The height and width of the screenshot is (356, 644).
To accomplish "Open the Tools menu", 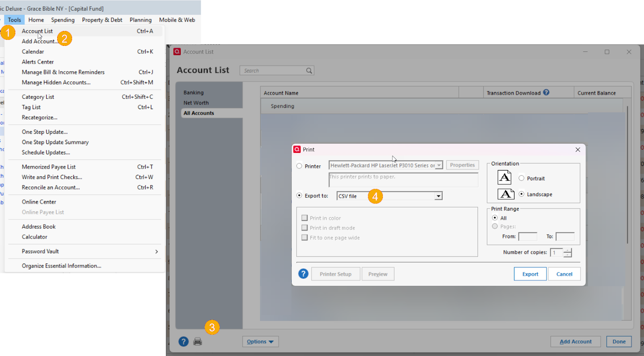I will click(14, 20).
